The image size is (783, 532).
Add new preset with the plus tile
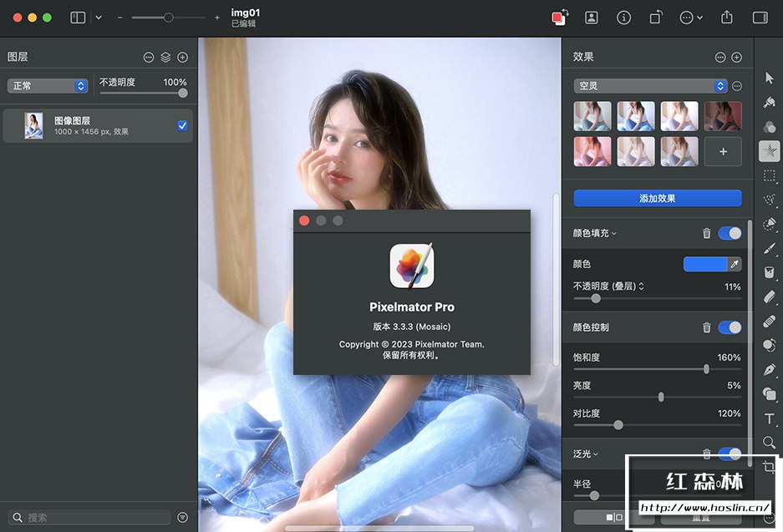tap(723, 151)
